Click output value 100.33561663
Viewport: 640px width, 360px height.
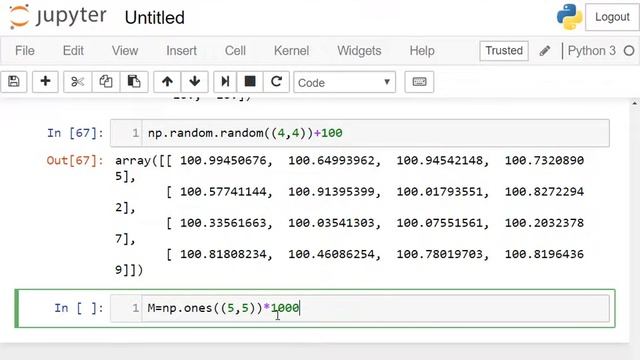[223, 223]
